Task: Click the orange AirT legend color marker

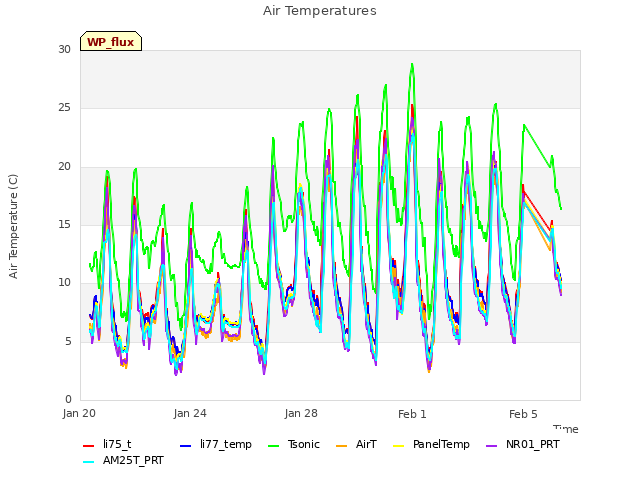Action: coord(342,446)
